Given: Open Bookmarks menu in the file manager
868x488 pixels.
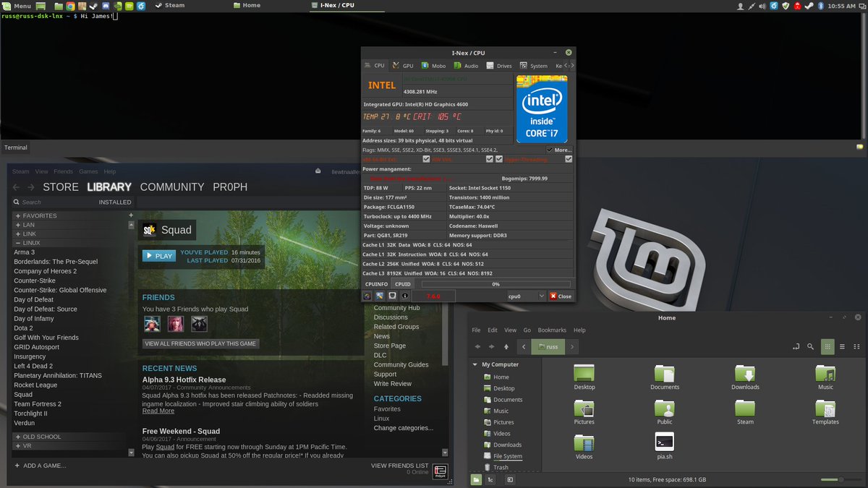Looking at the screenshot, I should click(x=552, y=330).
